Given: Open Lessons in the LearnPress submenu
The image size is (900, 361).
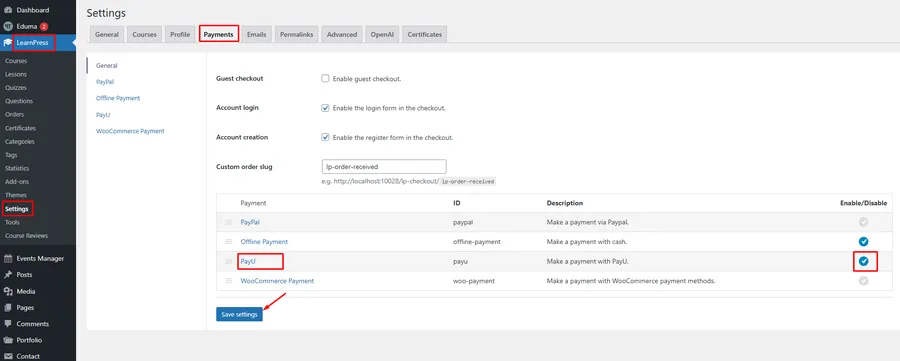Looking at the screenshot, I should point(15,74).
